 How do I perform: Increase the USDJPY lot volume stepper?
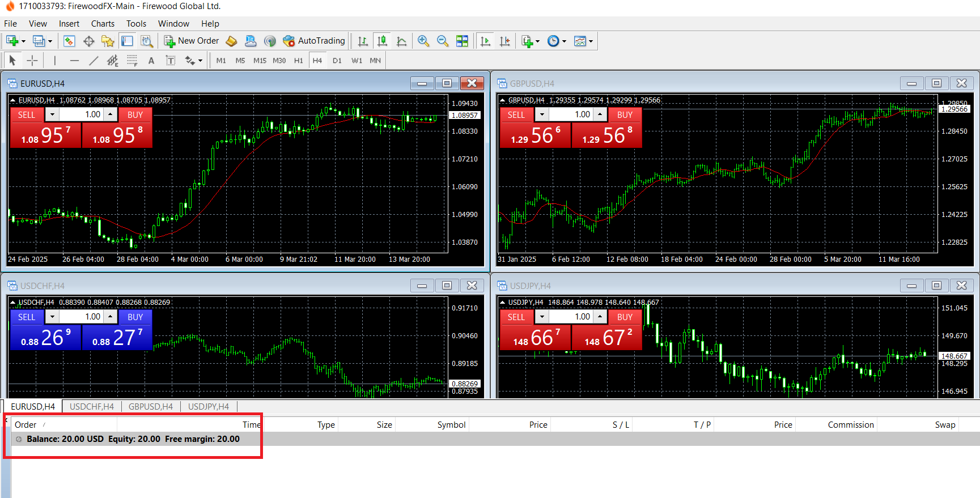pos(600,317)
